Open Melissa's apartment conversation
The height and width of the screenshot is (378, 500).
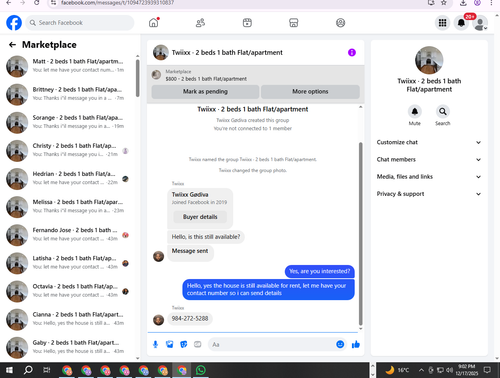click(68, 207)
